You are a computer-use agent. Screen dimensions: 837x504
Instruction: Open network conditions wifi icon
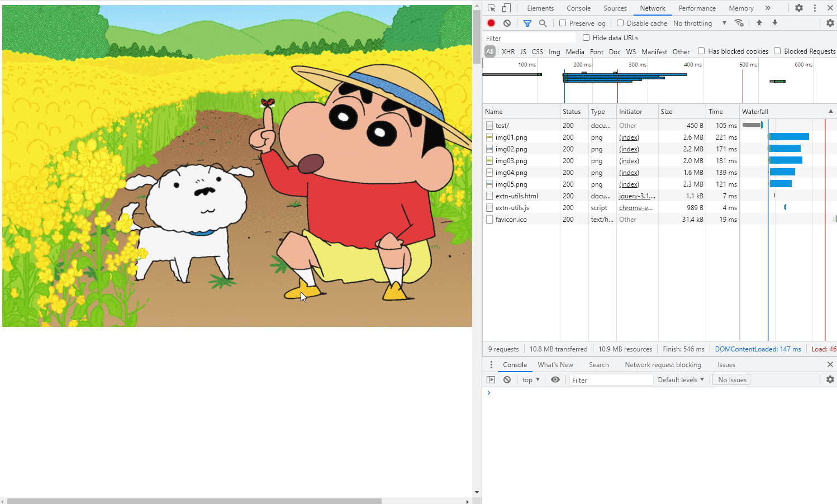pyautogui.click(x=739, y=23)
